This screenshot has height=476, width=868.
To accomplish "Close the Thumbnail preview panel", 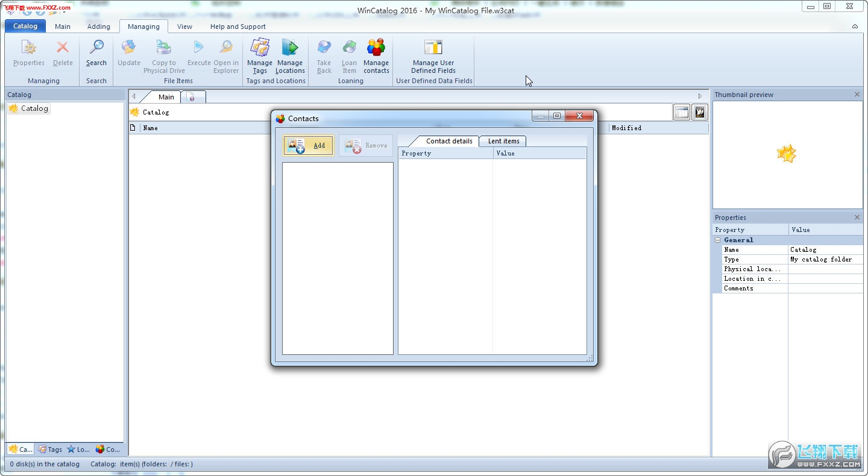I will coord(857,95).
